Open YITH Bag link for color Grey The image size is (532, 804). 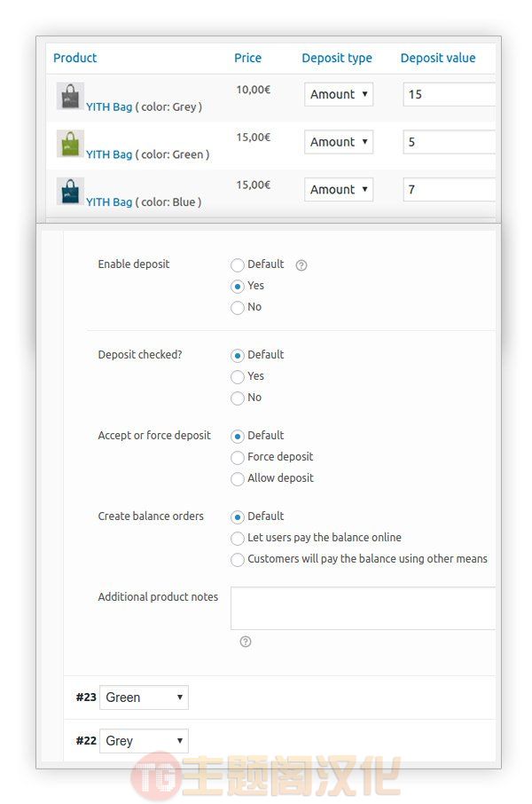coord(109,106)
